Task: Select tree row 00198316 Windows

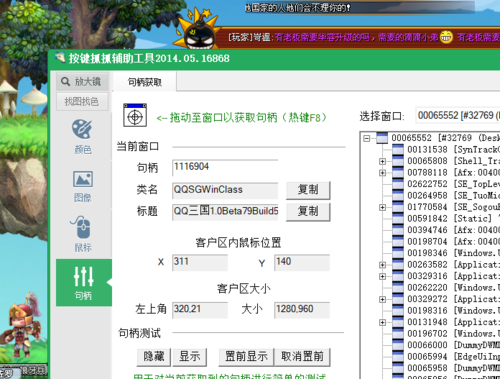Action: 453,311
